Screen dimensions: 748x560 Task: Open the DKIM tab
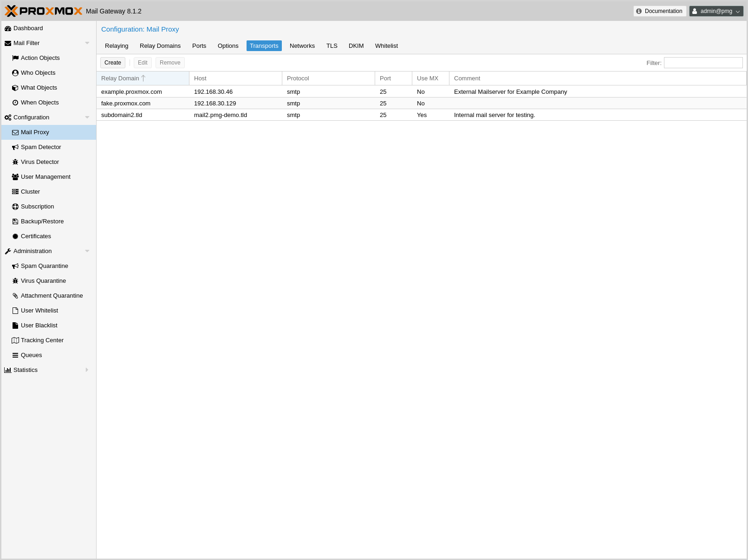pos(356,46)
